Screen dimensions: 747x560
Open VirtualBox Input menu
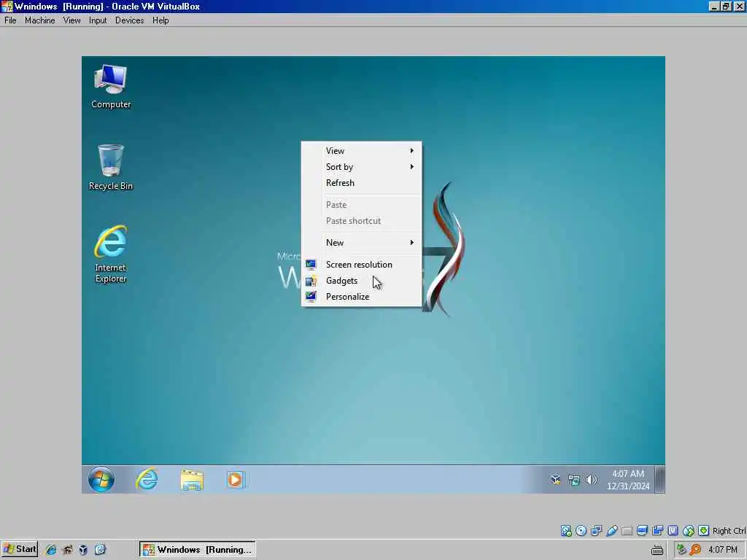point(98,20)
